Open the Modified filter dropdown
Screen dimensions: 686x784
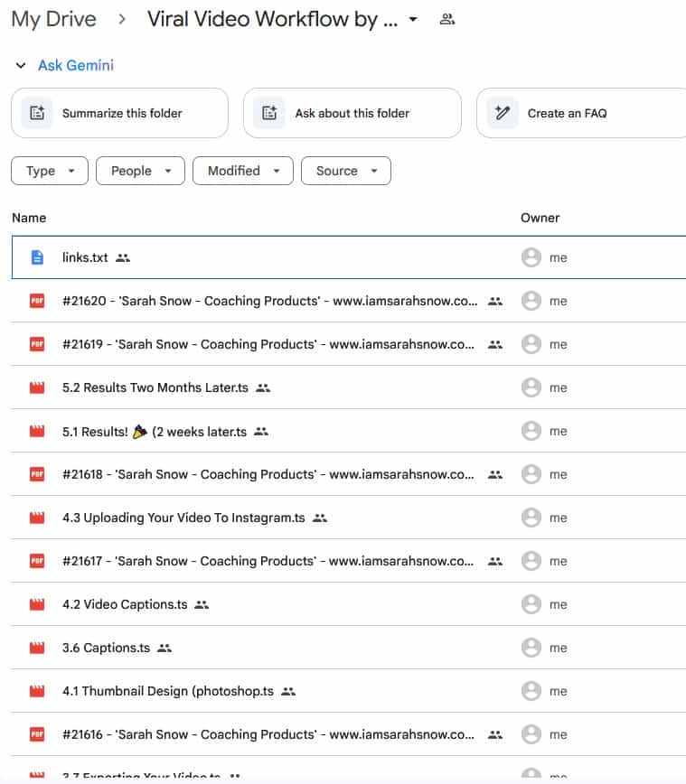pyautogui.click(x=242, y=170)
